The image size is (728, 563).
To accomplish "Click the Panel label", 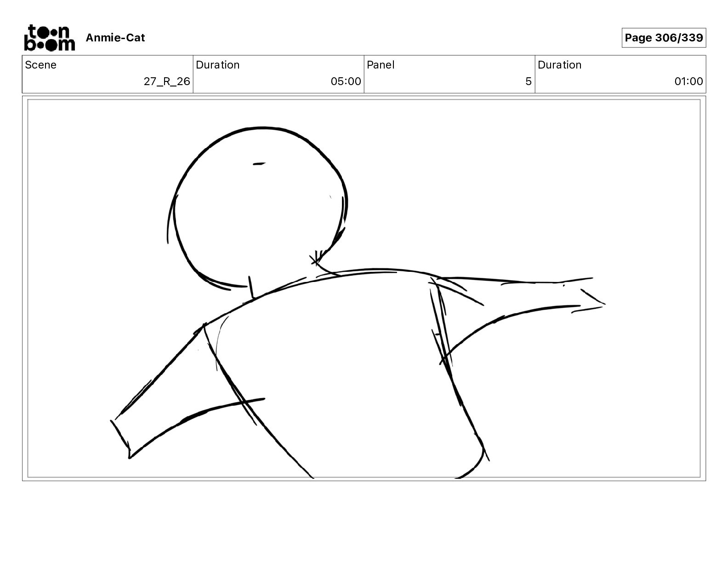I will (381, 65).
